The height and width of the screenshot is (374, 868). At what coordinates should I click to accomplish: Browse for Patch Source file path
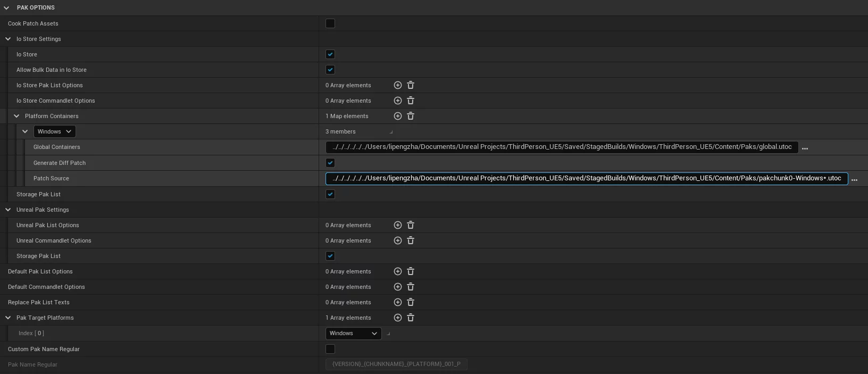coord(854,179)
